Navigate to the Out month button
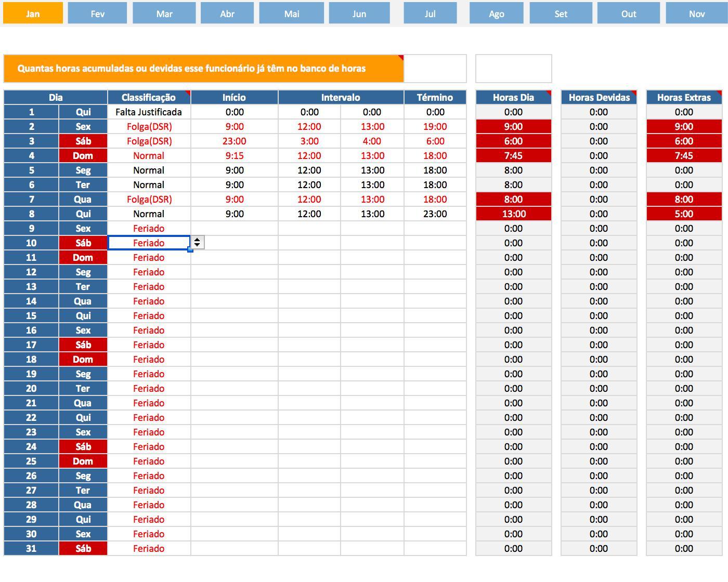Image resolution: width=728 pixels, height=582 pixels. pos(628,14)
